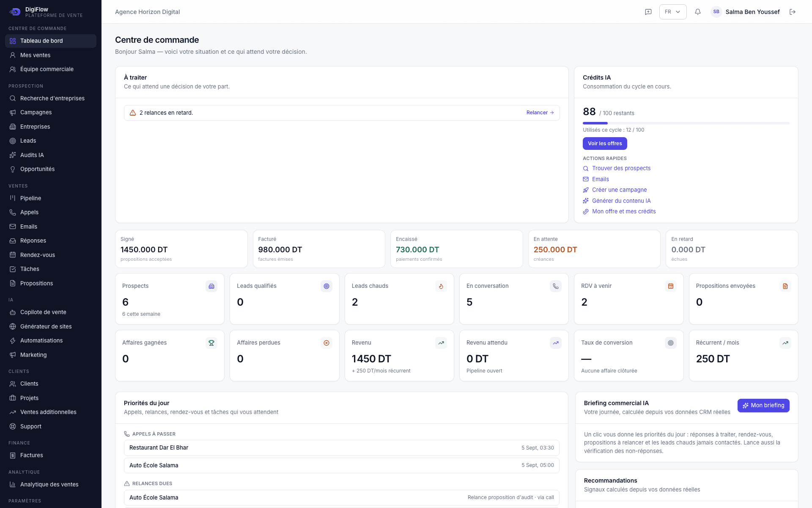
Task: Click the DigiFlow logo icon
Action: (15, 12)
